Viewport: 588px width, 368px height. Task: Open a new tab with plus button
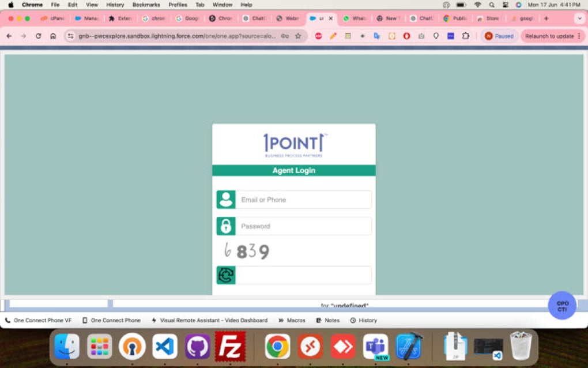[546, 18]
